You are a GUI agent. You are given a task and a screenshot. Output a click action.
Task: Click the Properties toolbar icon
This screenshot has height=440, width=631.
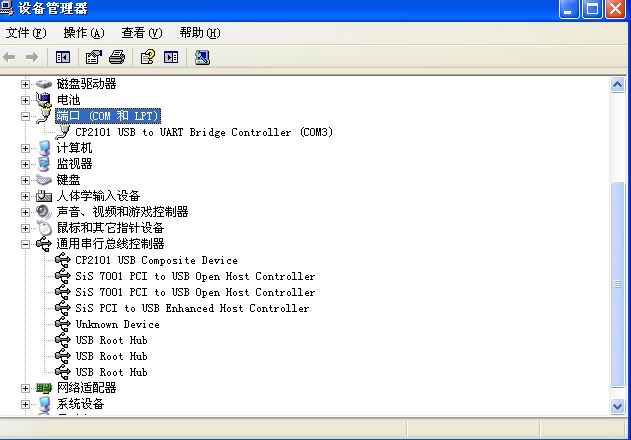click(x=93, y=57)
